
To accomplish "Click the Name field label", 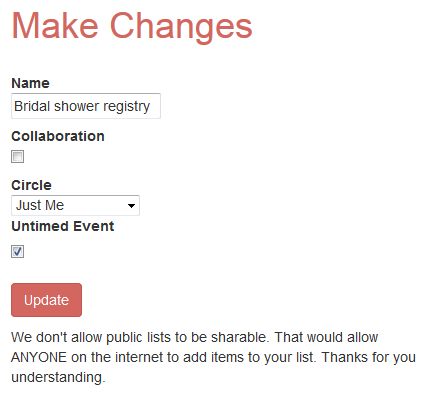I will (30, 83).
